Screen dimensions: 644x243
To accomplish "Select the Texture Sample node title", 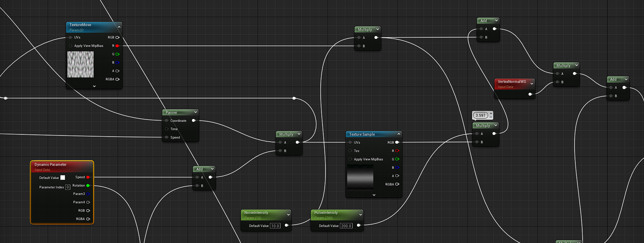I will coord(362,134).
